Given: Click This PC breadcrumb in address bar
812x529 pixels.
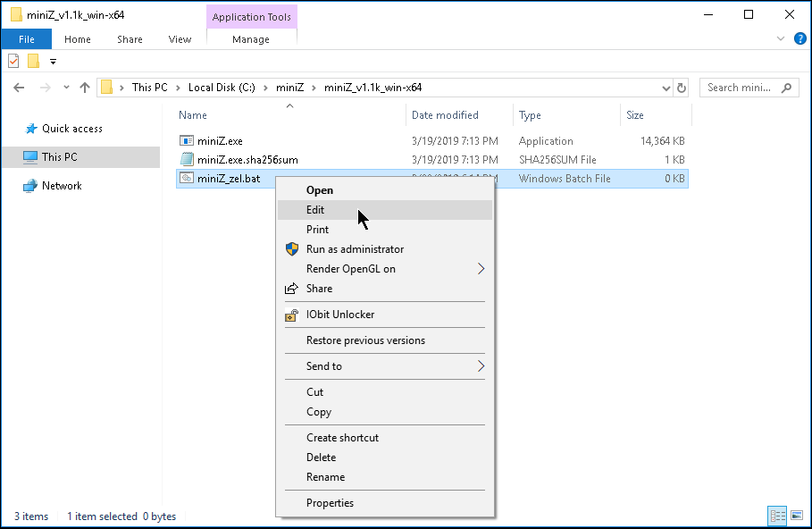Looking at the screenshot, I should coord(150,88).
